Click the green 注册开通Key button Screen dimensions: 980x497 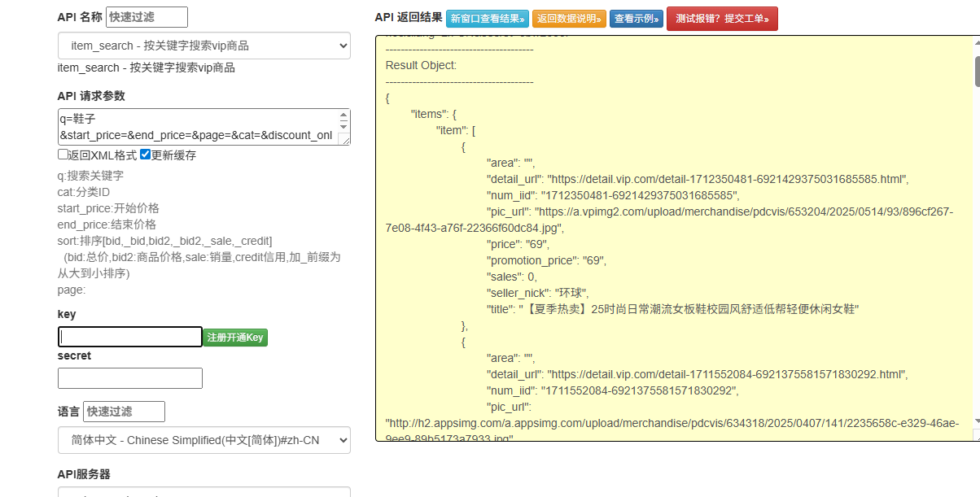tap(235, 338)
